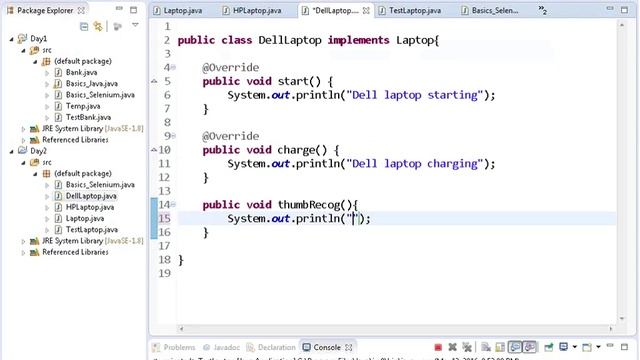Click editor horizontal scrollbar right arrow
The height and width of the screenshot is (360, 640).
(x=611, y=328)
